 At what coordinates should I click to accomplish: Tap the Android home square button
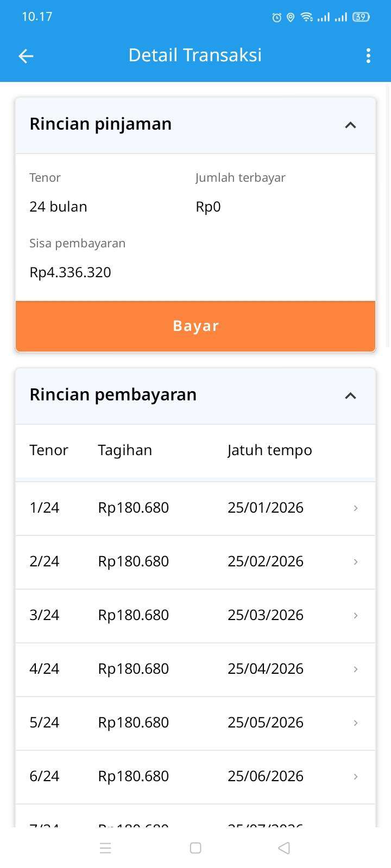click(x=195, y=848)
